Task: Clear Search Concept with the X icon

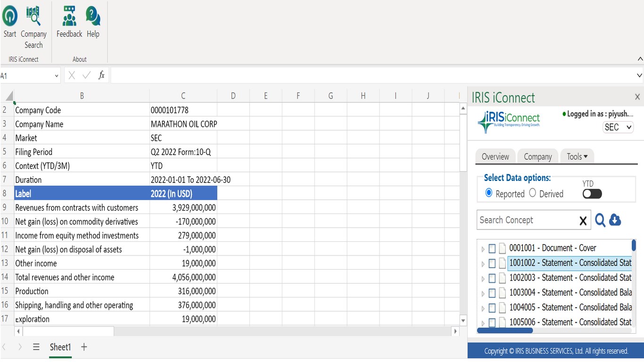Action: tap(583, 221)
